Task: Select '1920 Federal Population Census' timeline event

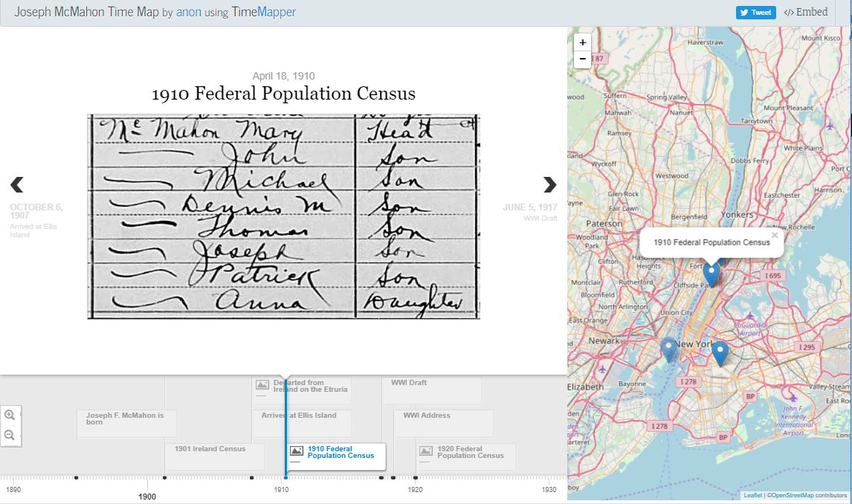Action: point(466,456)
